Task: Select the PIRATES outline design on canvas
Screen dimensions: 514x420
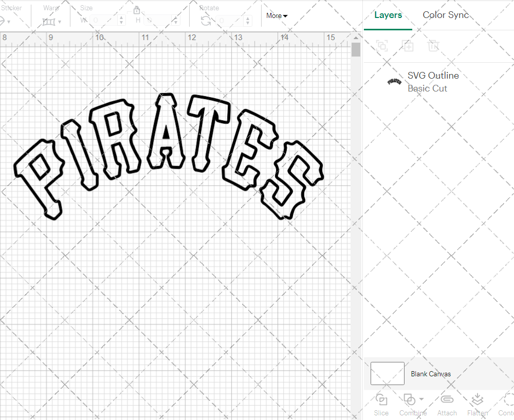Action: click(x=169, y=156)
